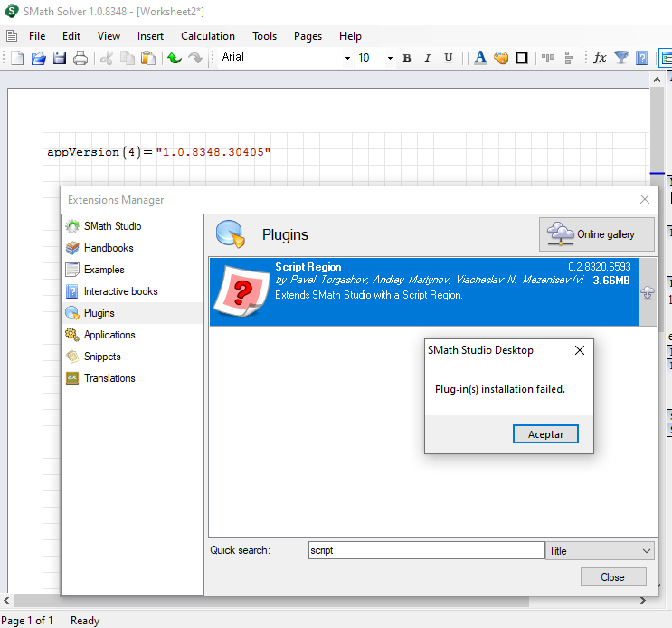Click the Quick search text field

[x=425, y=550]
